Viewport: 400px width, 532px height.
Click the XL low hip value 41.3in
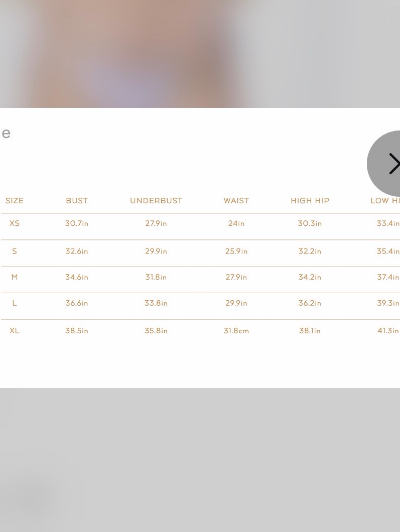[388, 331]
